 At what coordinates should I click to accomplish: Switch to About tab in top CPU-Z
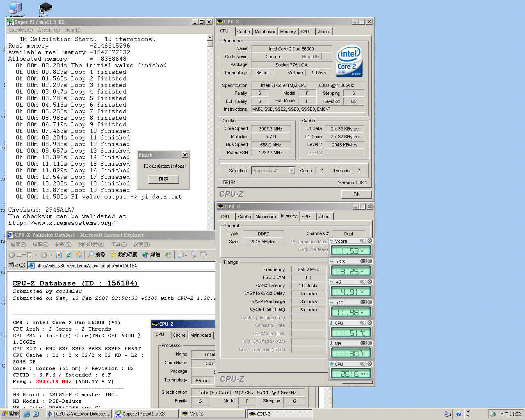tap(324, 32)
